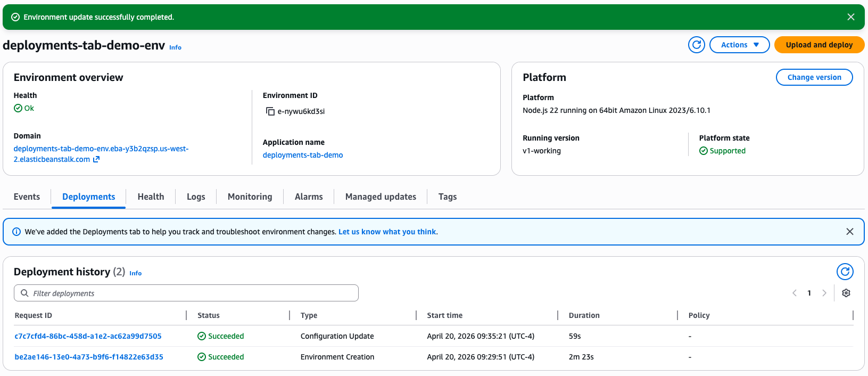Click the Start time column header

click(445, 315)
